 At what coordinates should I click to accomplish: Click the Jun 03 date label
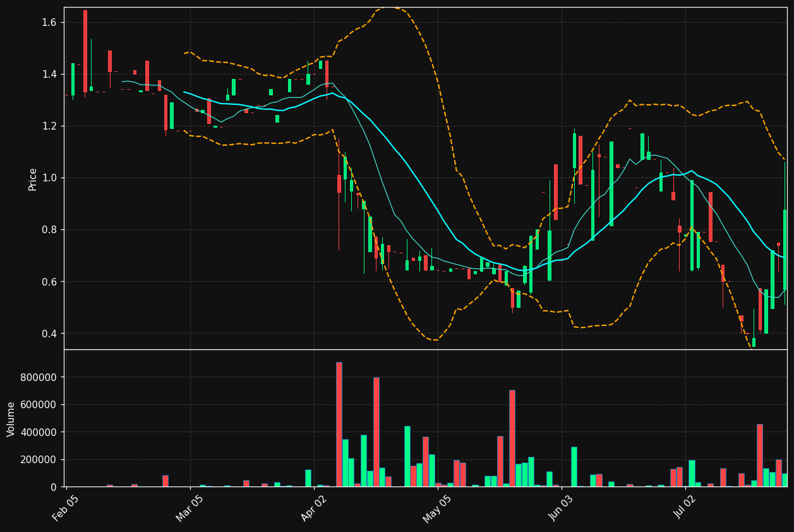pyautogui.click(x=560, y=509)
